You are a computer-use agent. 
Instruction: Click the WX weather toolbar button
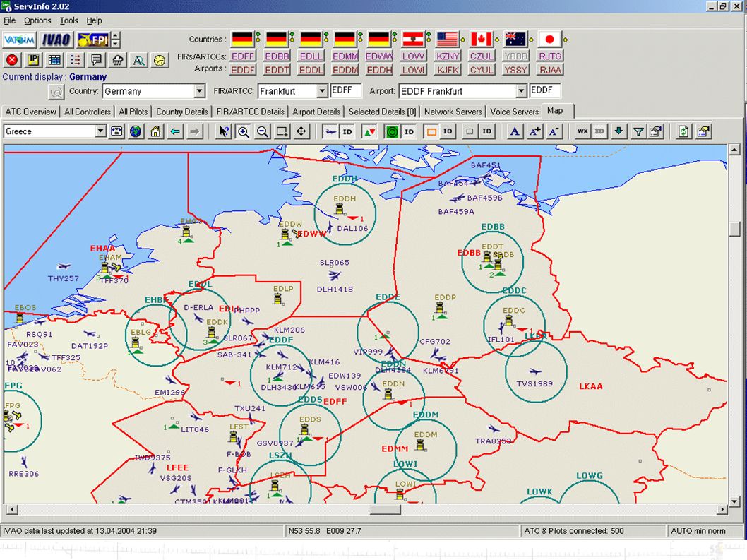pyautogui.click(x=582, y=131)
